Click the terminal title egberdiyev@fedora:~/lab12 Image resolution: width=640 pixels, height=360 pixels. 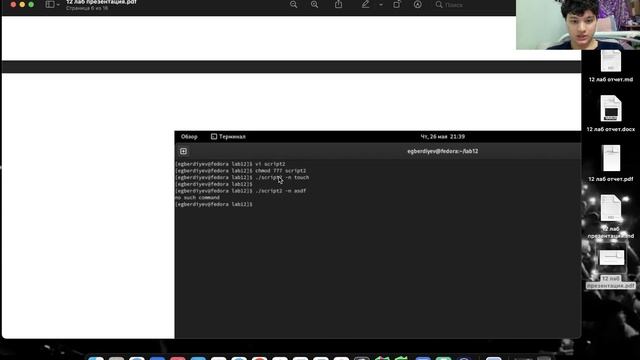click(x=442, y=151)
